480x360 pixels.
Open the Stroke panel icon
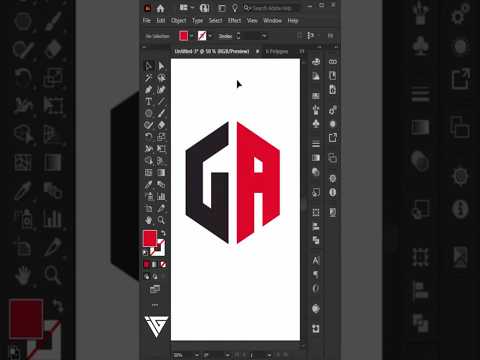(316, 144)
